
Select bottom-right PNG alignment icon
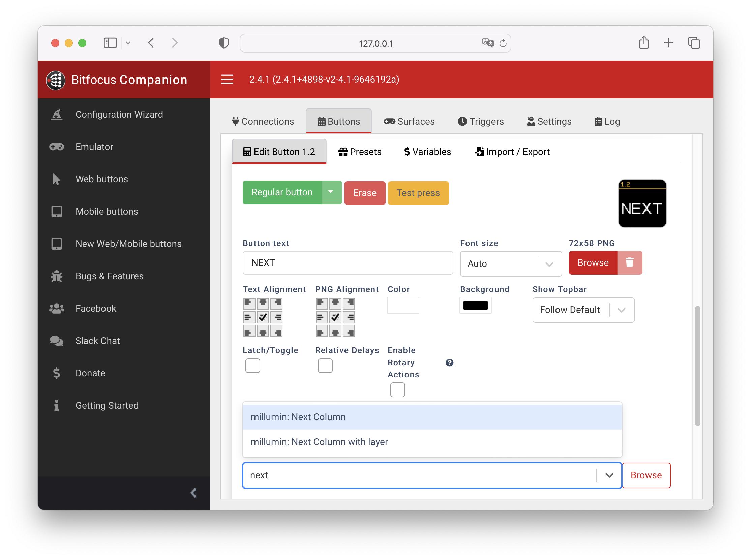(349, 331)
